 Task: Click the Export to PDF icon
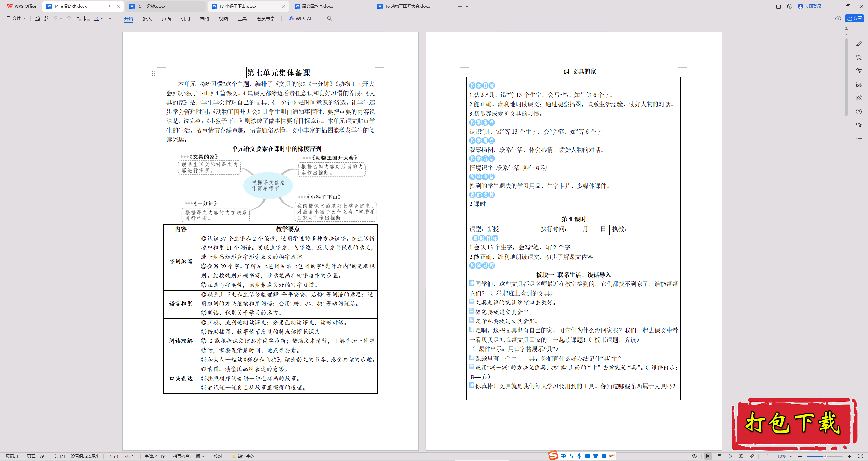(78, 18)
